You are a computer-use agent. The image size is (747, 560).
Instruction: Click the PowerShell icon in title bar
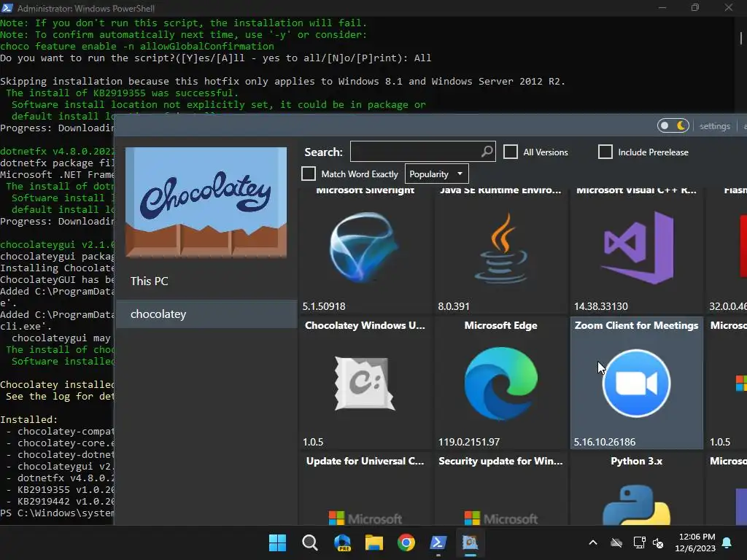pos(7,7)
